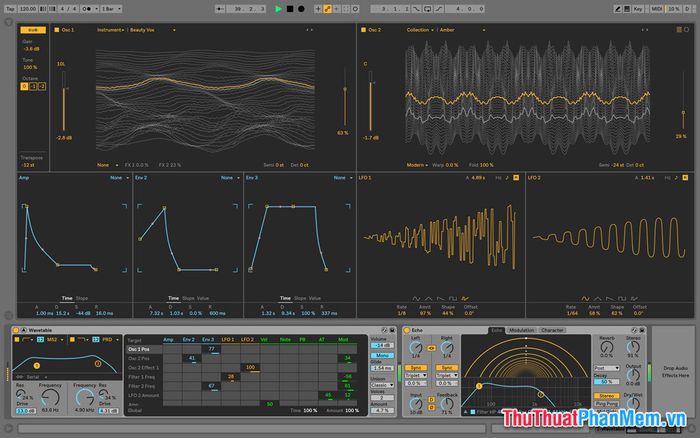Select the Env 2 Value tab
This screenshot has height=438, width=700.
pos(203,298)
